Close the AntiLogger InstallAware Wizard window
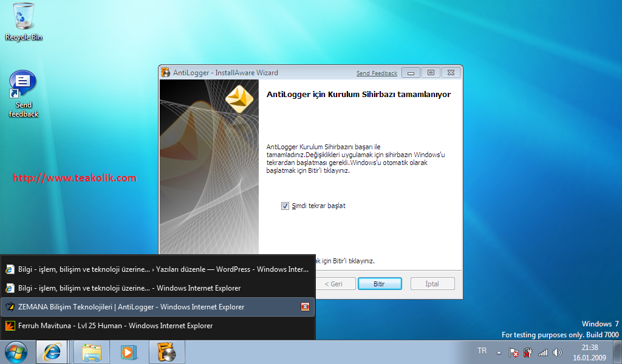Image resolution: width=622 pixels, height=364 pixels. click(451, 73)
